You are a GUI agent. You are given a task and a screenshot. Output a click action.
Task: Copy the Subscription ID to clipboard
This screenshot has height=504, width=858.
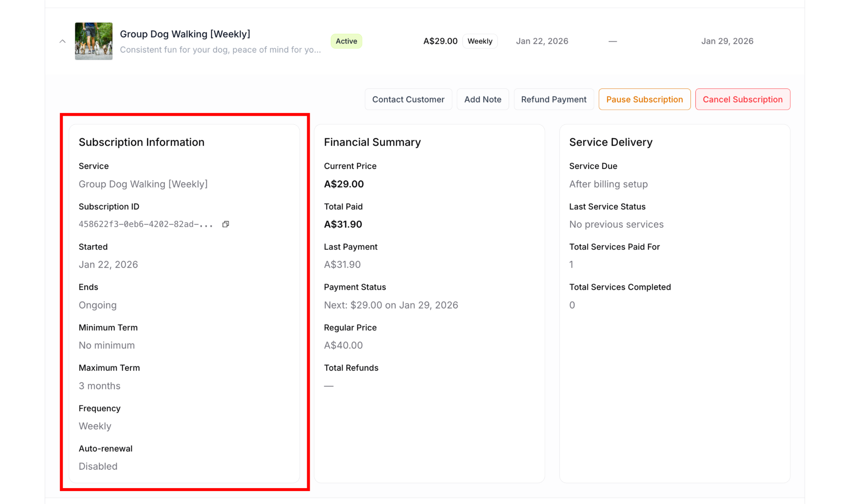225,224
